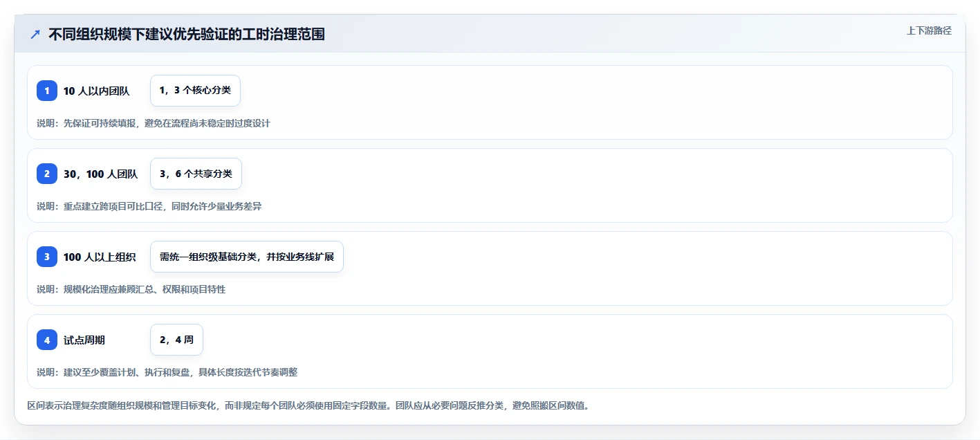Click the heading 不同组织规模下建议优先验证的工时治理范围

(x=187, y=34)
